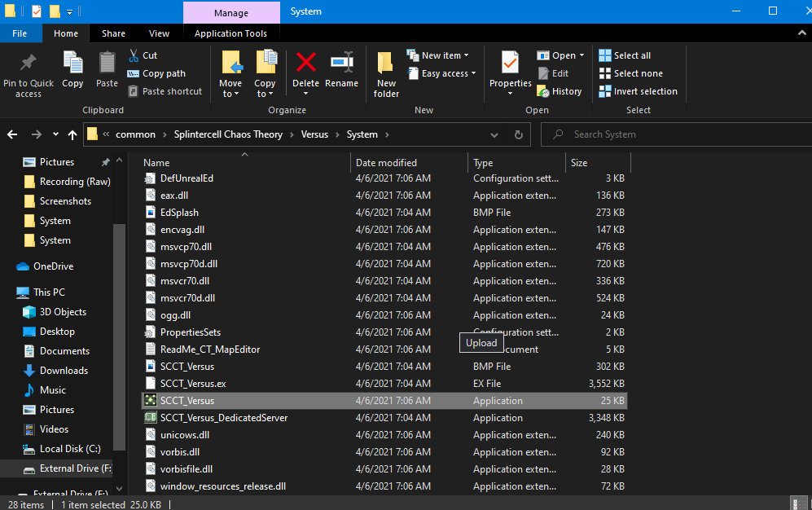Go up one folder level
Image resolution: width=812 pixels, height=510 pixels.
(x=72, y=134)
